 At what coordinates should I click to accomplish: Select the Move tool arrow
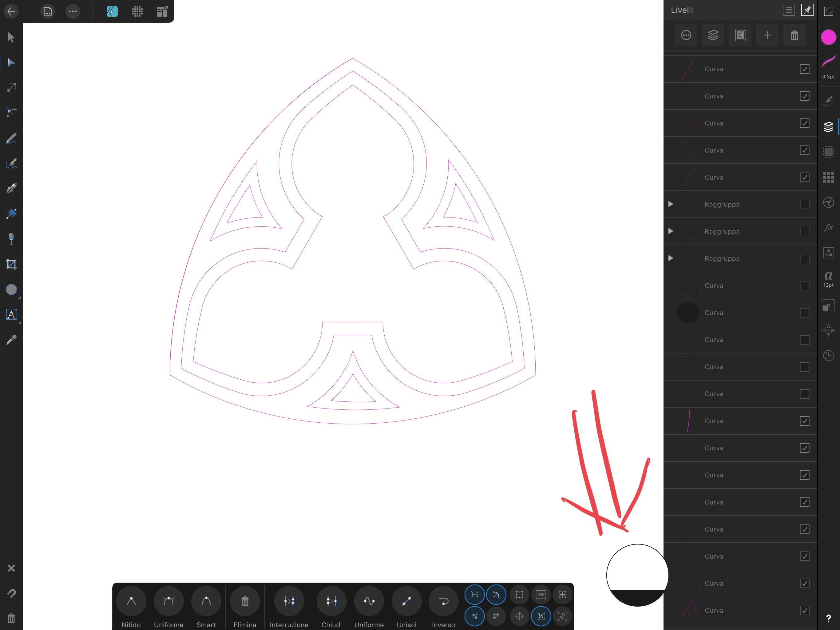coord(11,37)
